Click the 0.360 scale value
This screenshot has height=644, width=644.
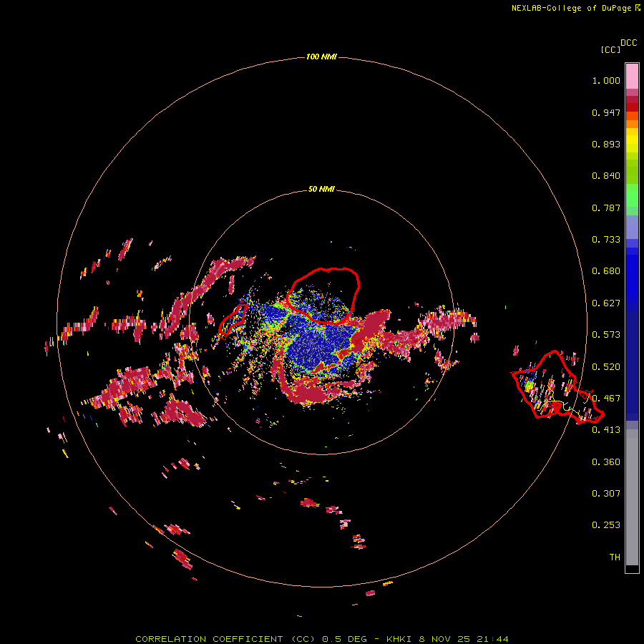tap(606, 462)
